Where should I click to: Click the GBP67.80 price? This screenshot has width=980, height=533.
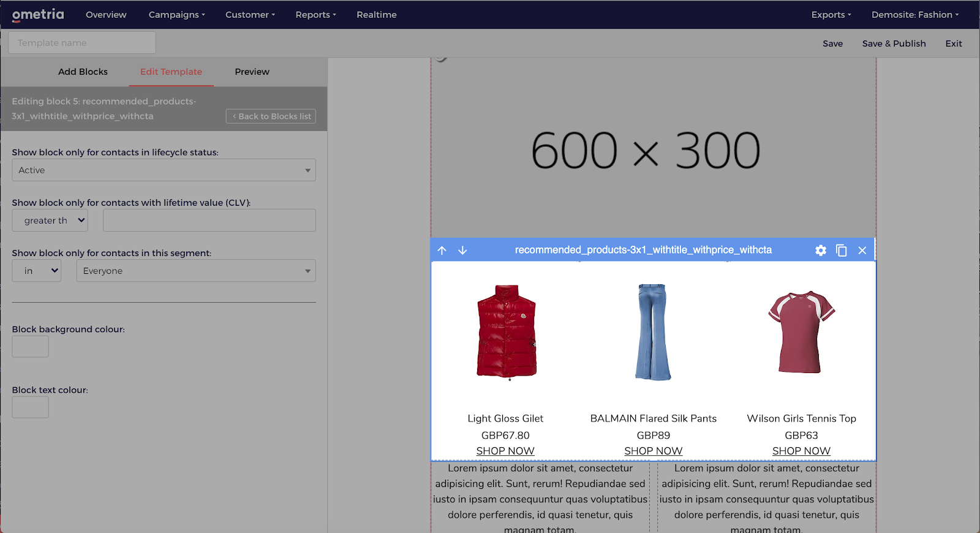click(505, 436)
